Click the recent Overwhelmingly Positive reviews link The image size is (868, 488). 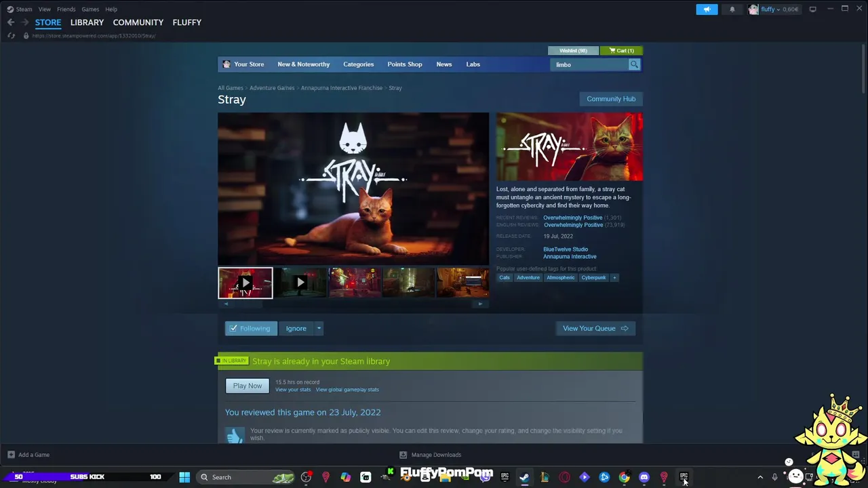(572, 218)
